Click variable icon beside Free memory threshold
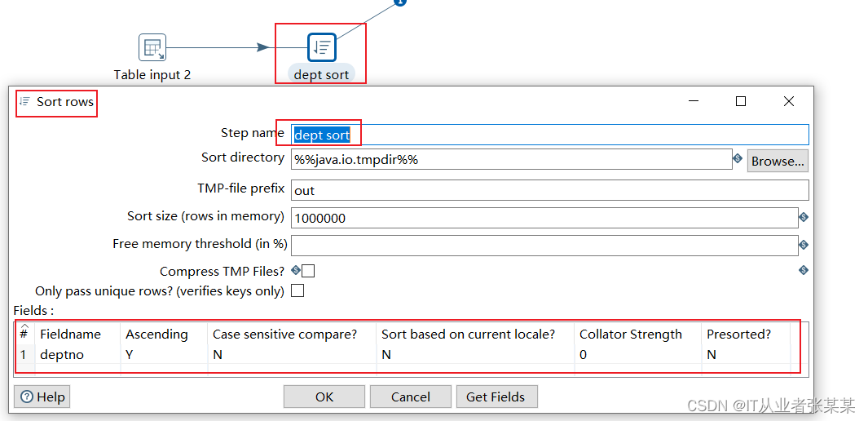The image size is (868, 421). pos(803,245)
